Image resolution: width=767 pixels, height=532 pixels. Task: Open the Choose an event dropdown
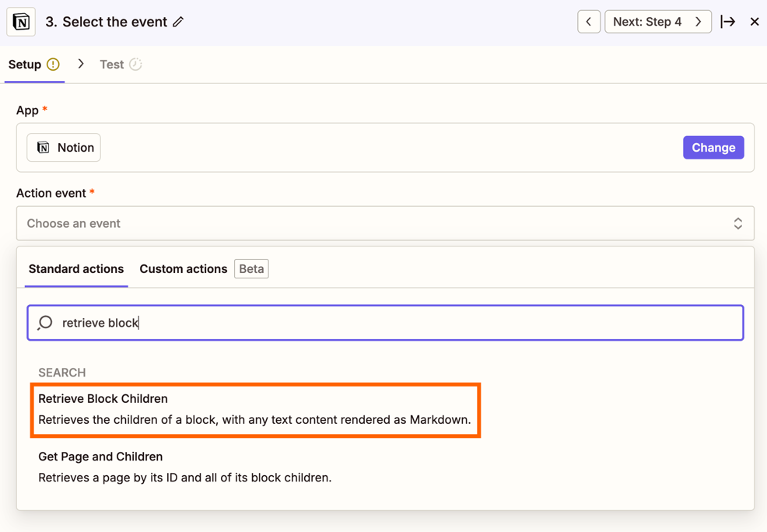point(386,223)
